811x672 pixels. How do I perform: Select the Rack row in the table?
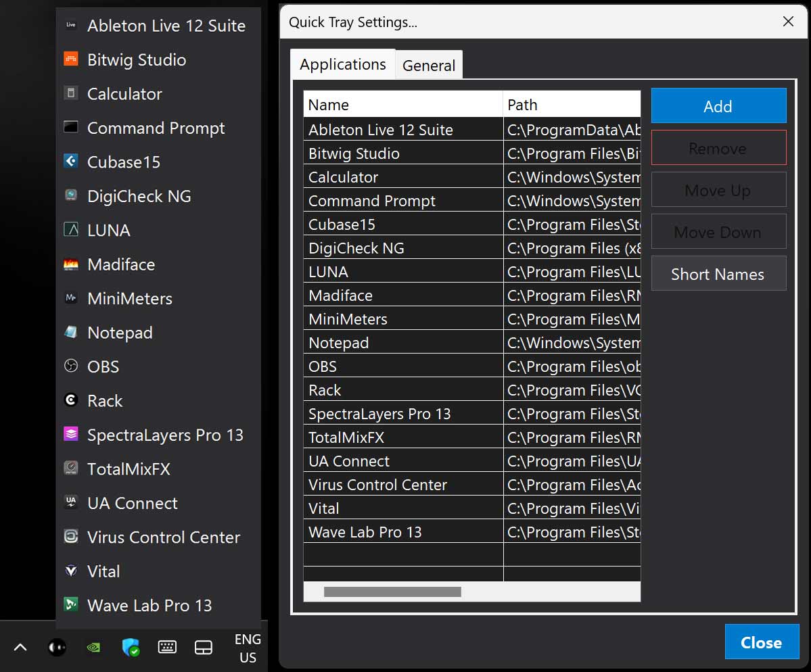(x=471, y=390)
